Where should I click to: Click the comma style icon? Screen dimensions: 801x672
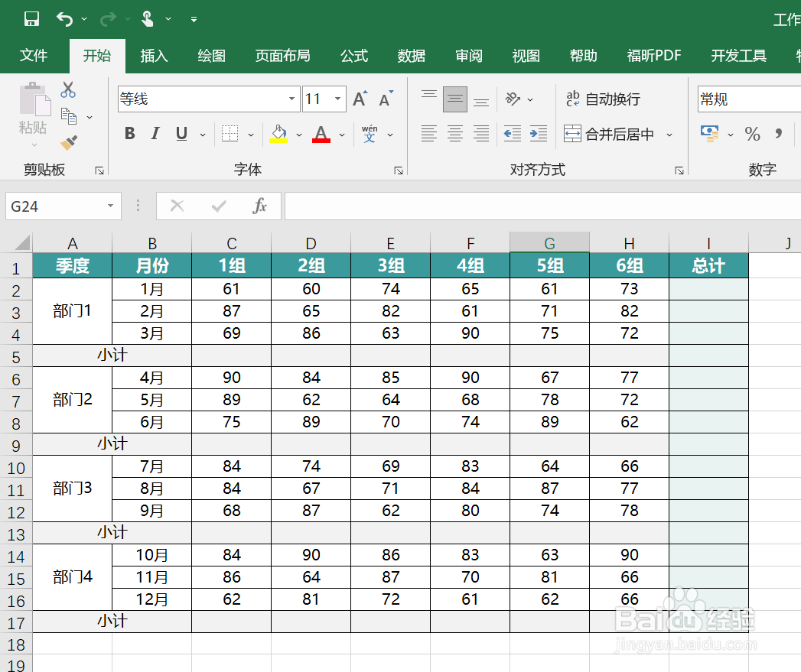(780, 134)
